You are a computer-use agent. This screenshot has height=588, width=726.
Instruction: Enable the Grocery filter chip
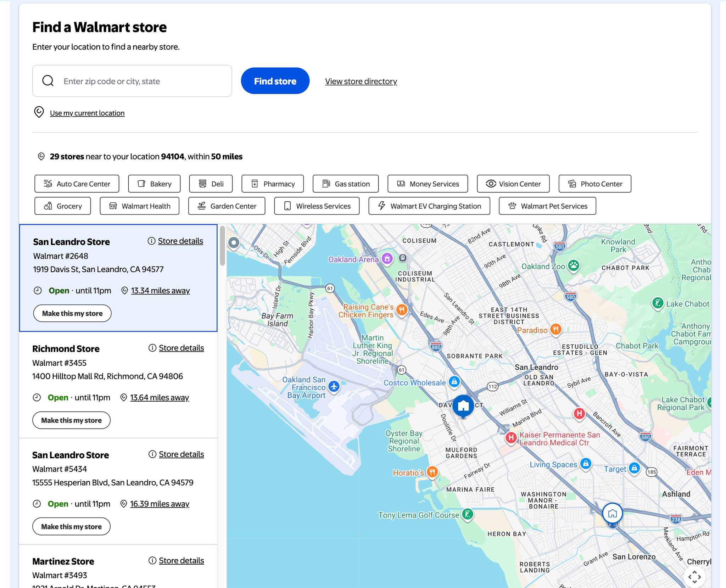click(x=63, y=206)
